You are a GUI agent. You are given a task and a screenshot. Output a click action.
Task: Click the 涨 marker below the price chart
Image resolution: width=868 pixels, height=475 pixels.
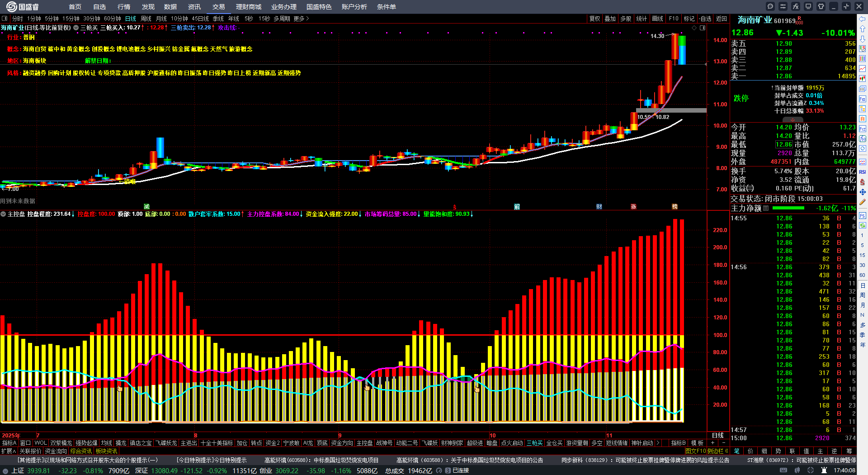click(633, 207)
